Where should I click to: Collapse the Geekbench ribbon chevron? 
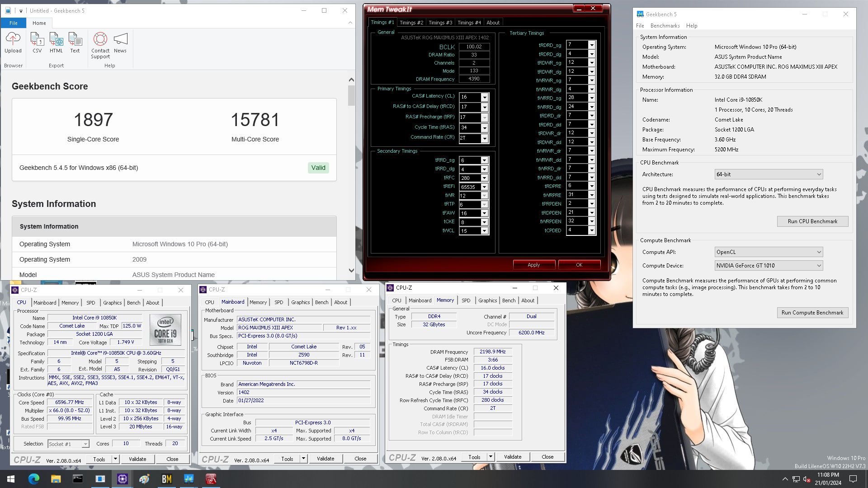[x=350, y=23]
